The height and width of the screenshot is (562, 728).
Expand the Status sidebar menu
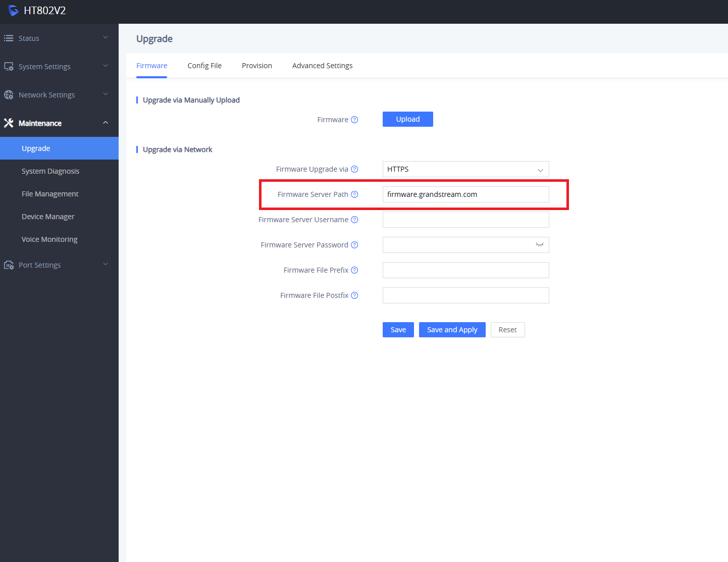[x=56, y=38]
